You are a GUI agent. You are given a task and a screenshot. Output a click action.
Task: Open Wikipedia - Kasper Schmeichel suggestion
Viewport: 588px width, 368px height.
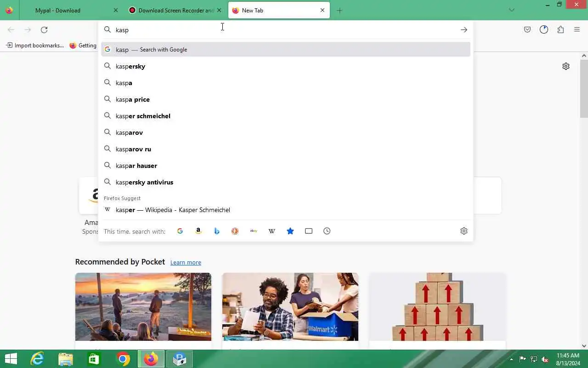pyautogui.click(x=286, y=210)
